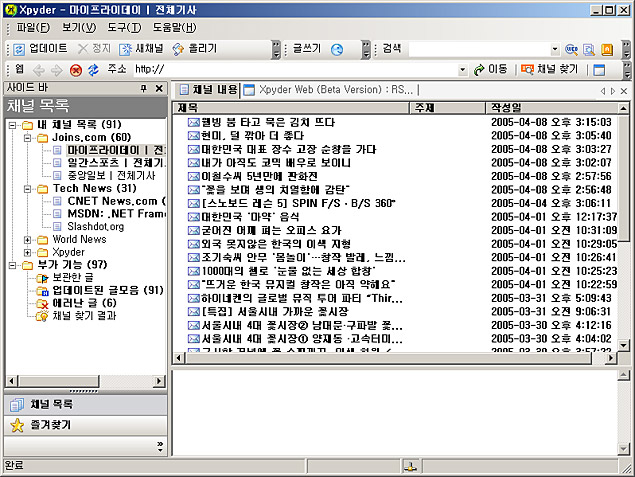Click the red stop icon in address bar
Image resolution: width=635 pixels, height=477 pixels.
click(x=75, y=70)
